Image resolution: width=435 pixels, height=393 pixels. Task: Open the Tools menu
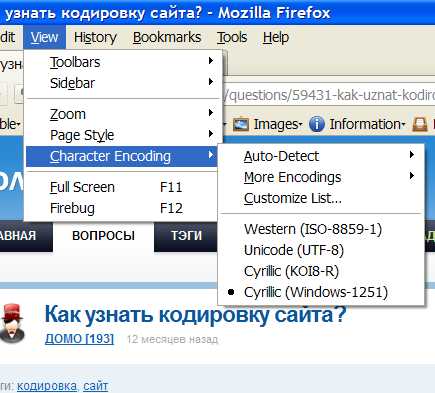(x=232, y=37)
